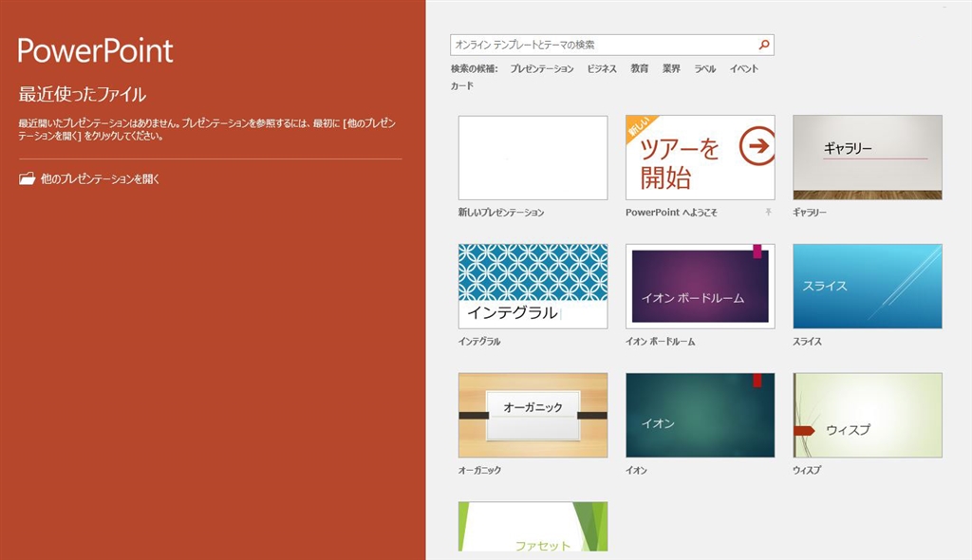Select the 教育 search suggestion
This screenshot has height=560, width=972.
(640, 69)
